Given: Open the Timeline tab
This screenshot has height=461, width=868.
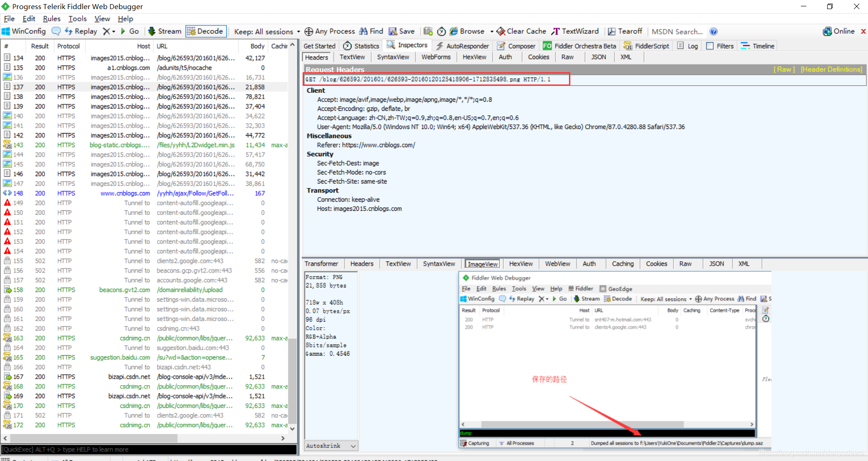Looking at the screenshot, I should pos(757,46).
